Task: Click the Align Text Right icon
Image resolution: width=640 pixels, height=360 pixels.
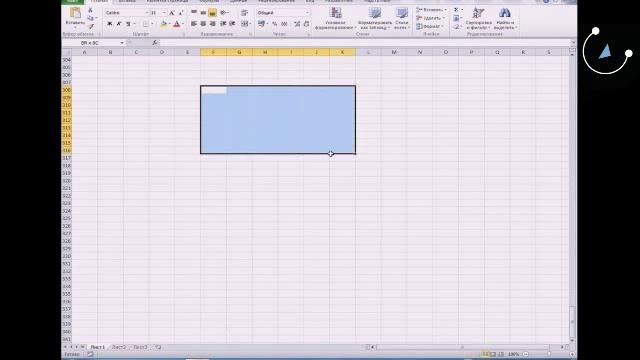Action: click(212, 24)
